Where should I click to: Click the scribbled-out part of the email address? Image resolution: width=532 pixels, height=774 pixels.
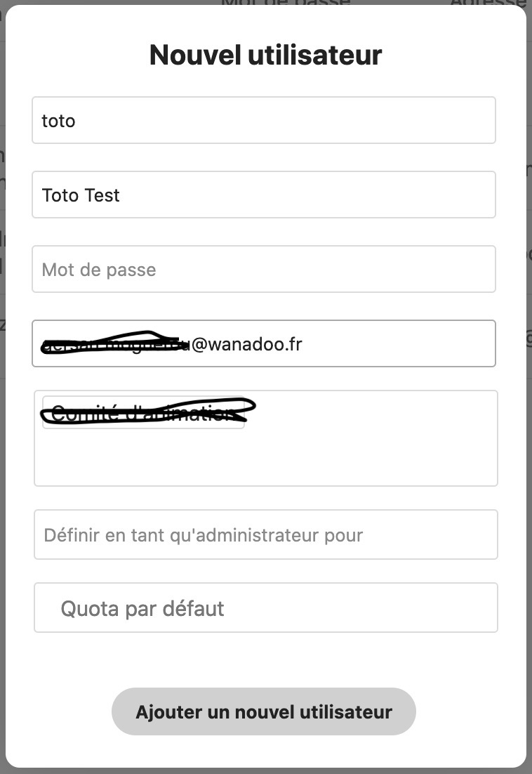coord(112,344)
